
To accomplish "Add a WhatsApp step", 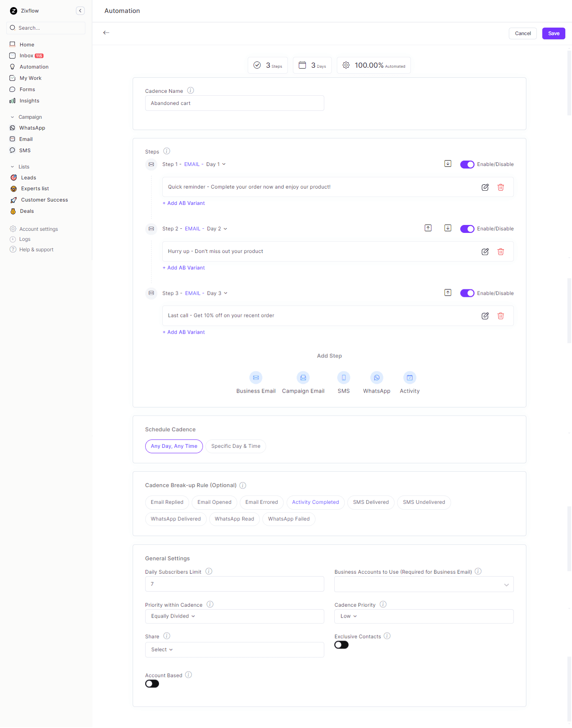I will pos(377,378).
